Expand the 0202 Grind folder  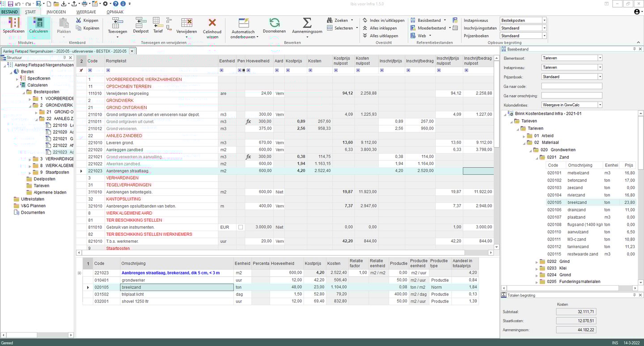[537, 261]
